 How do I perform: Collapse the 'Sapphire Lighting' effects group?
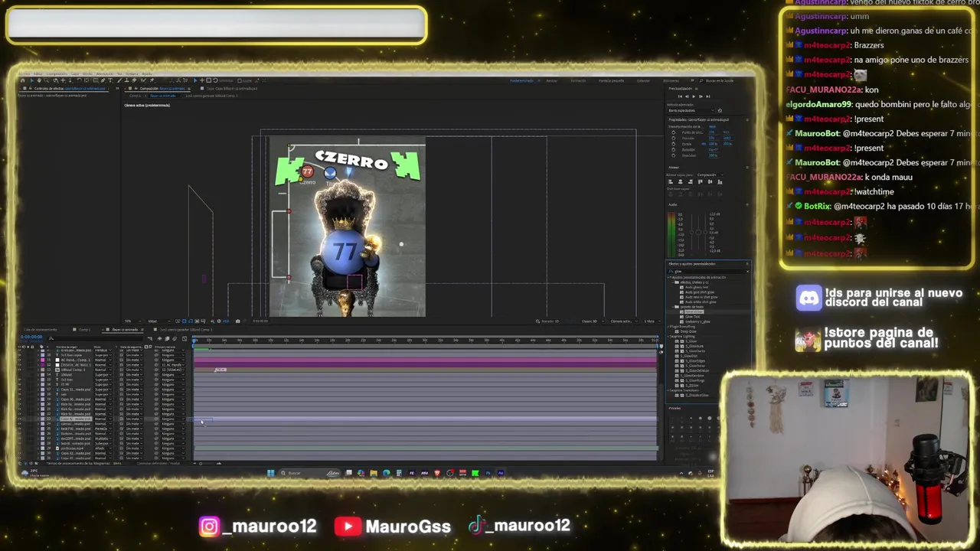[668, 336]
